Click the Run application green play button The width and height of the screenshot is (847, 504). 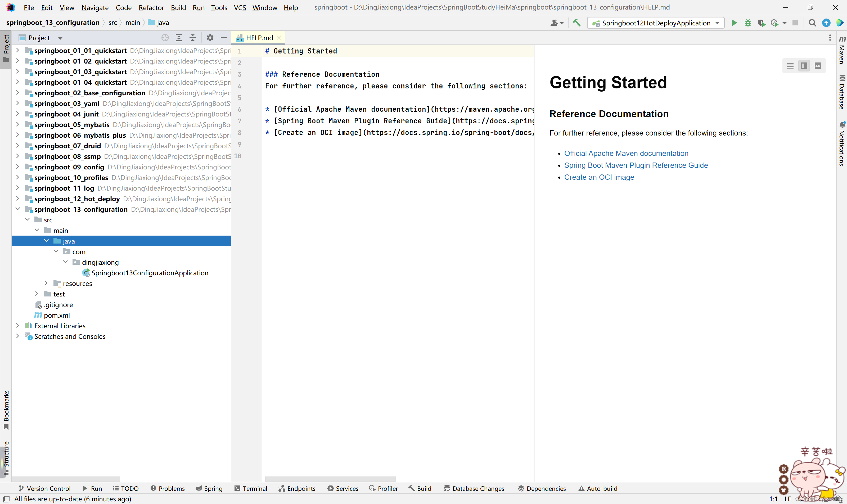[734, 22]
